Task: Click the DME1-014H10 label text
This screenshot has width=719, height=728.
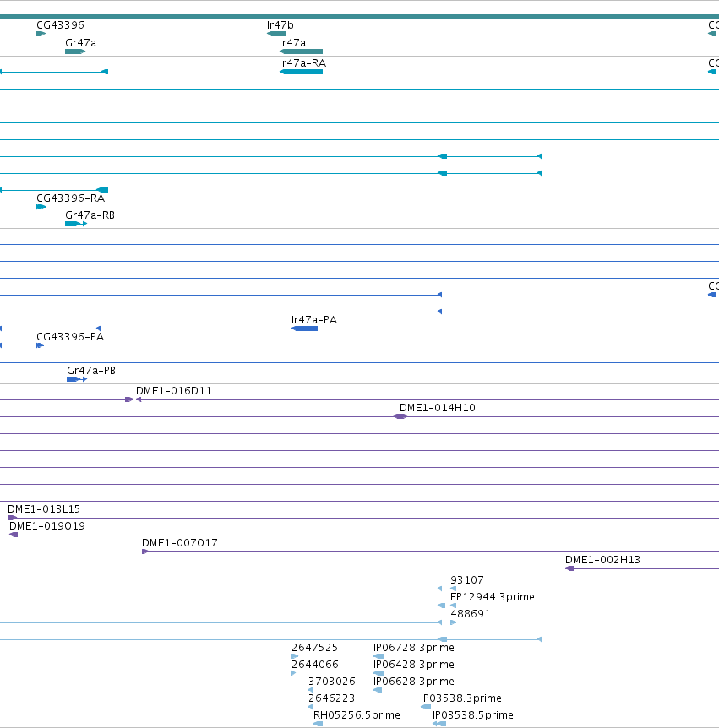Action: (x=437, y=408)
